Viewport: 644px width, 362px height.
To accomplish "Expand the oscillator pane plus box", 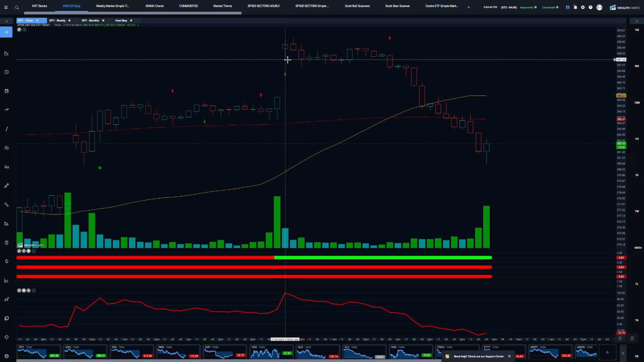I will point(34,291).
